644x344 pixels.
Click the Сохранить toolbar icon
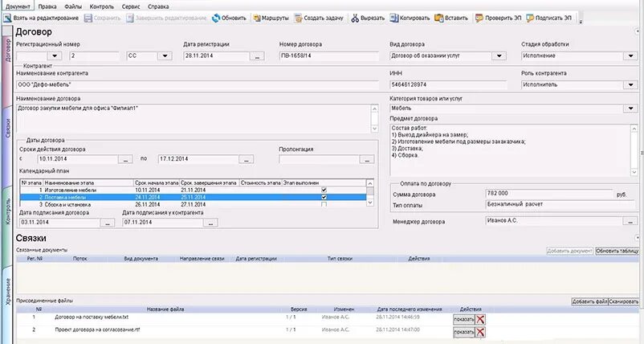point(88,18)
